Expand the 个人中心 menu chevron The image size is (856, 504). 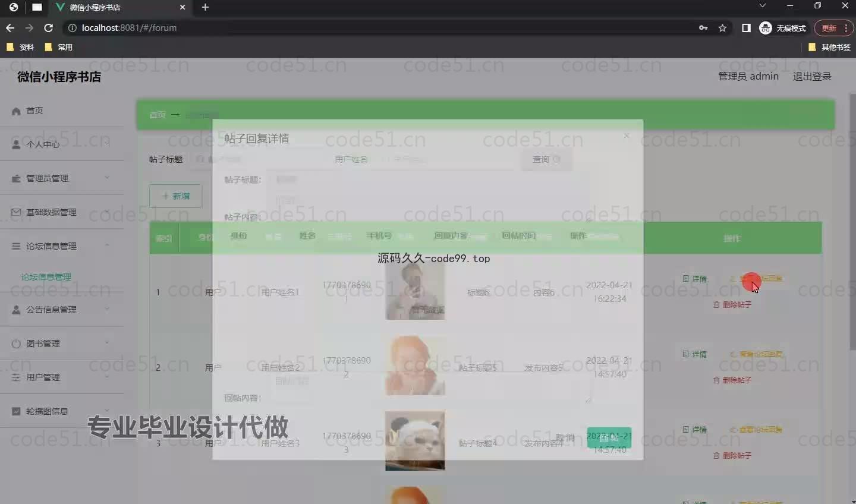[107, 144]
